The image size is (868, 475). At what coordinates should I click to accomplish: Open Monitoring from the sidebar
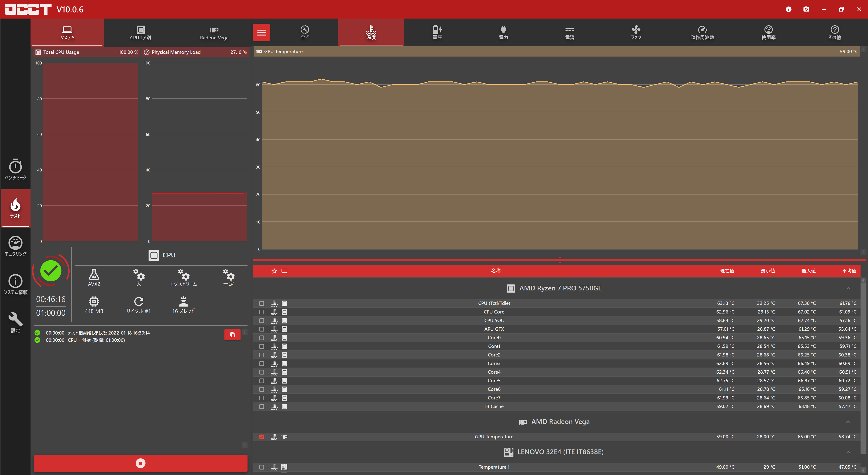(x=15, y=246)
